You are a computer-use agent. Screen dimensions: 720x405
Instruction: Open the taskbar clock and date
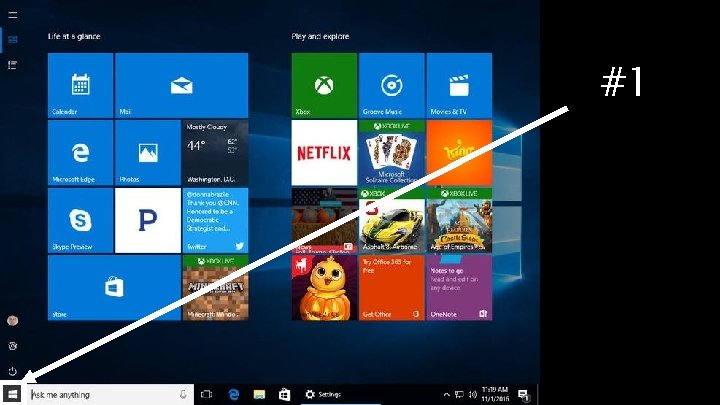(x=495, y=394)
